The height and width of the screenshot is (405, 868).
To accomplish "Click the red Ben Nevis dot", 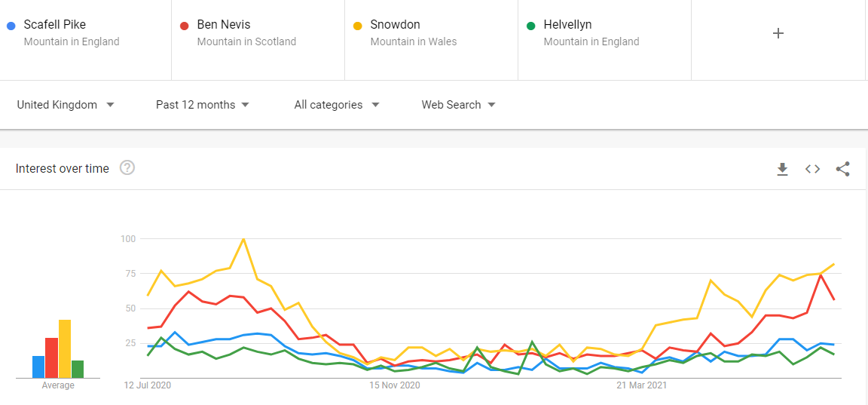I will (x=184, y=26).
